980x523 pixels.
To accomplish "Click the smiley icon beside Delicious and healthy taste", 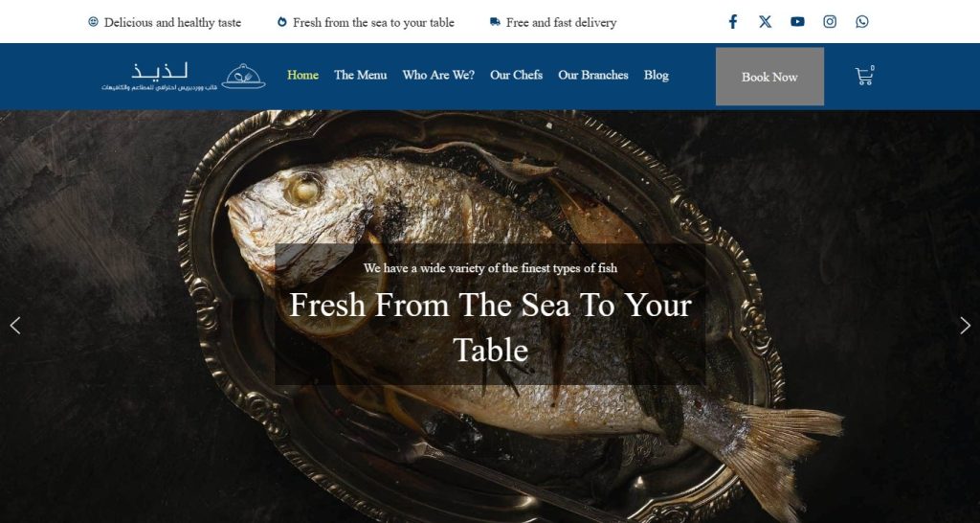I will click(93, 22).
